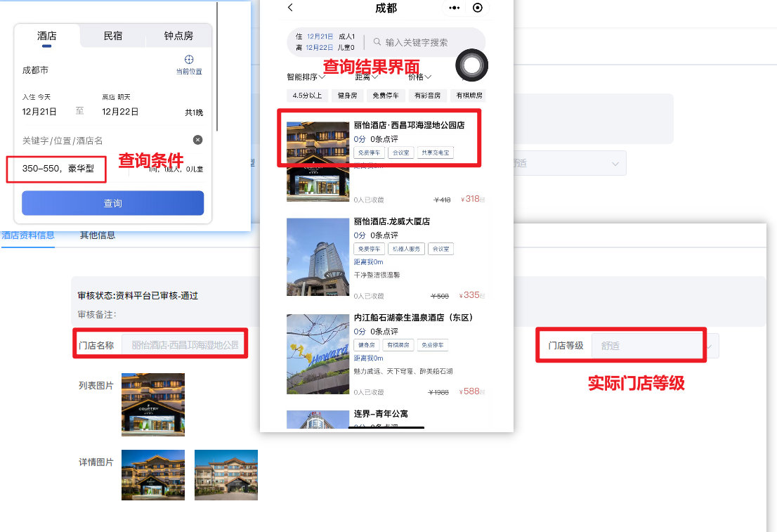The height and width of the screenshot is (532, 777).
Task: Click the 共1晚 night count
Action: 194,112
